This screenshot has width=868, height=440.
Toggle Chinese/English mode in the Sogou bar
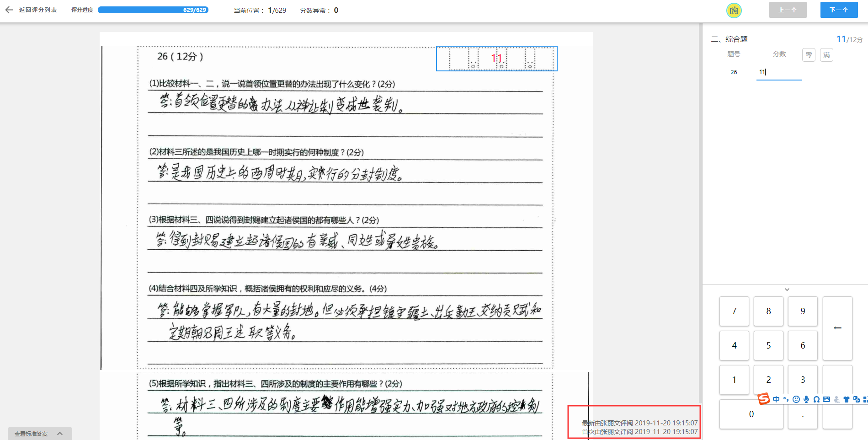point(776,399)
